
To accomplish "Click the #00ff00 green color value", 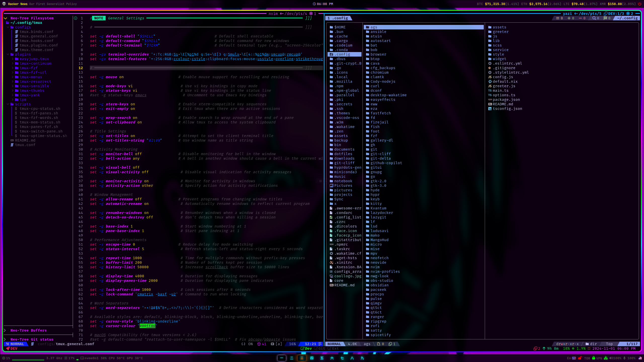I will point(147,326).
